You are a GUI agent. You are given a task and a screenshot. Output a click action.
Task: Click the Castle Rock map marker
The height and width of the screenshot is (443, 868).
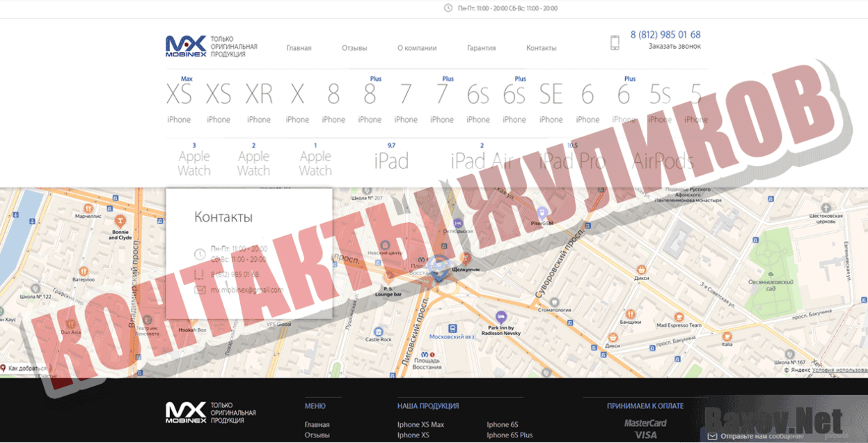pyautogui.click(x=378, y=332)
